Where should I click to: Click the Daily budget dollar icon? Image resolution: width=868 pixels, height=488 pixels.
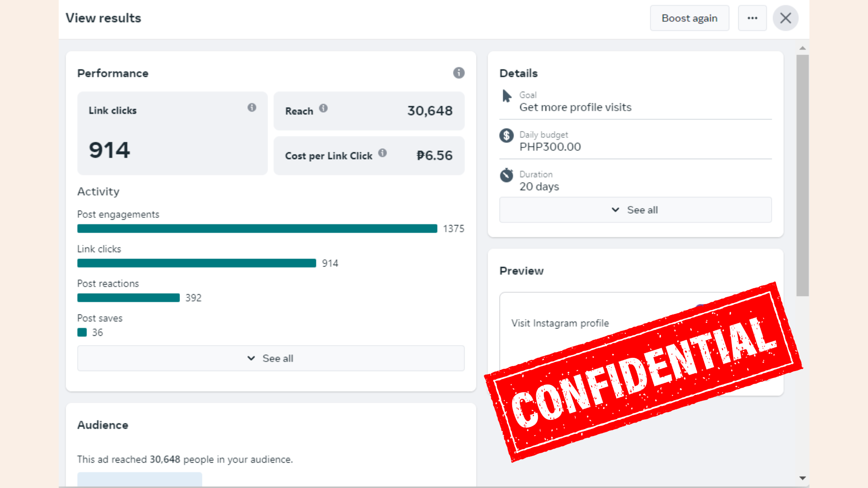click(506, 136)
